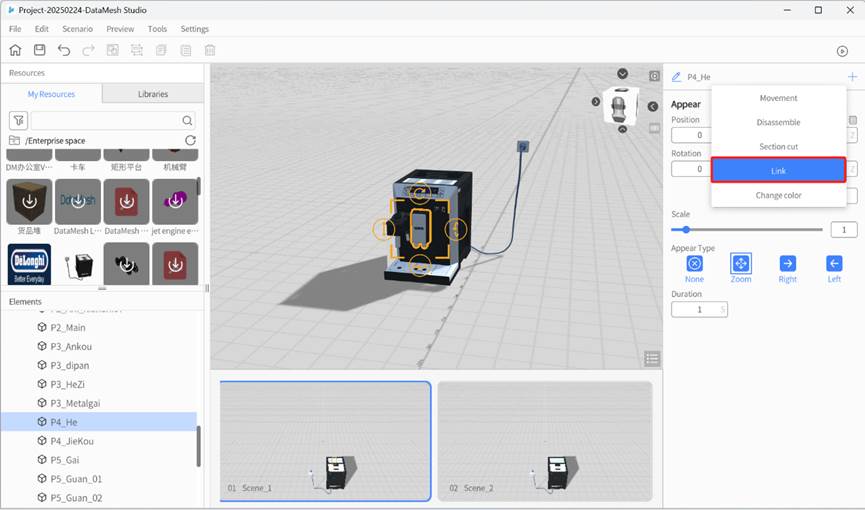Switch to My Resources tab
Viewport: 865px width, 510px height.
click(x=51, y=94)
